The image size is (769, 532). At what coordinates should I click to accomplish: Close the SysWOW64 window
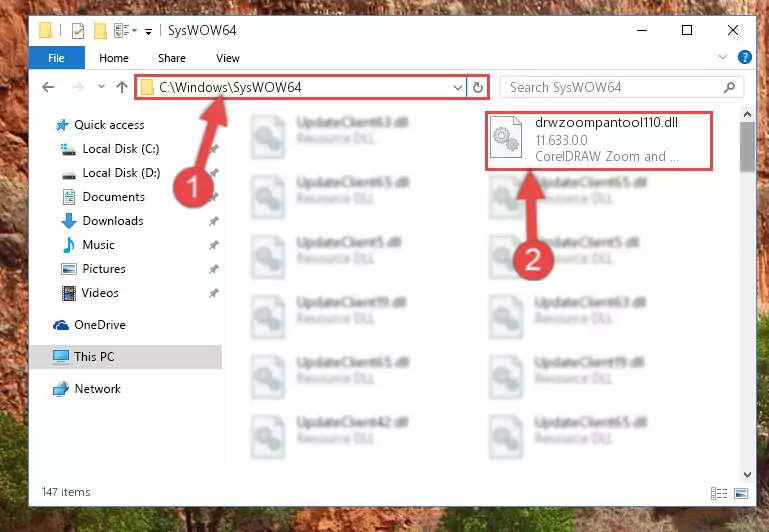coord(733,30)
